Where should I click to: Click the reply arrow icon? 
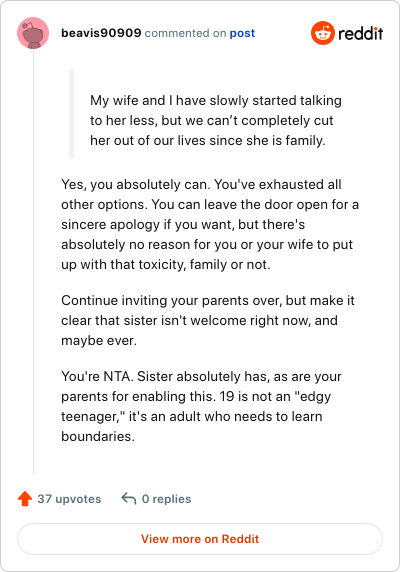(129, 498)
